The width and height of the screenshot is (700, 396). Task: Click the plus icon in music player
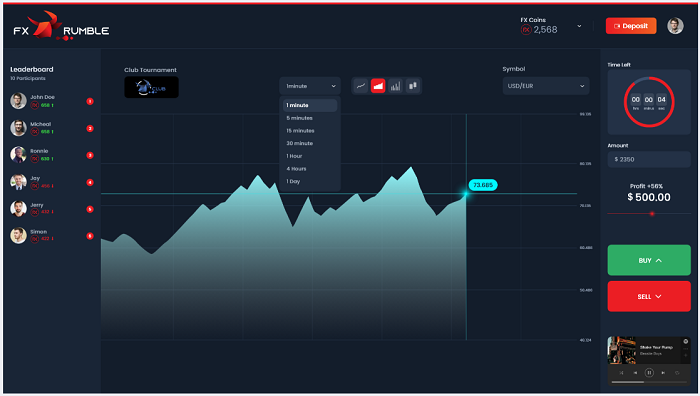686,355
